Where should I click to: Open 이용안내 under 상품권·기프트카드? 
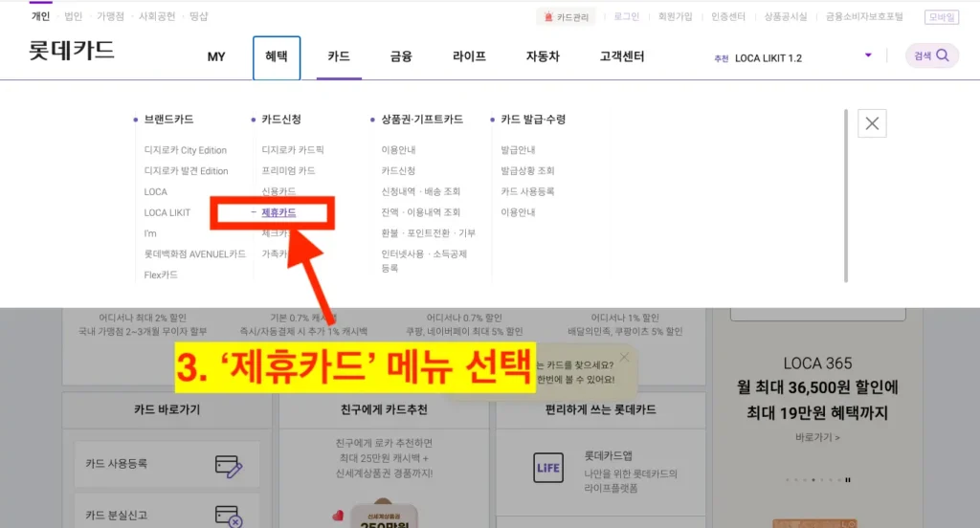(x=398, y=150)
